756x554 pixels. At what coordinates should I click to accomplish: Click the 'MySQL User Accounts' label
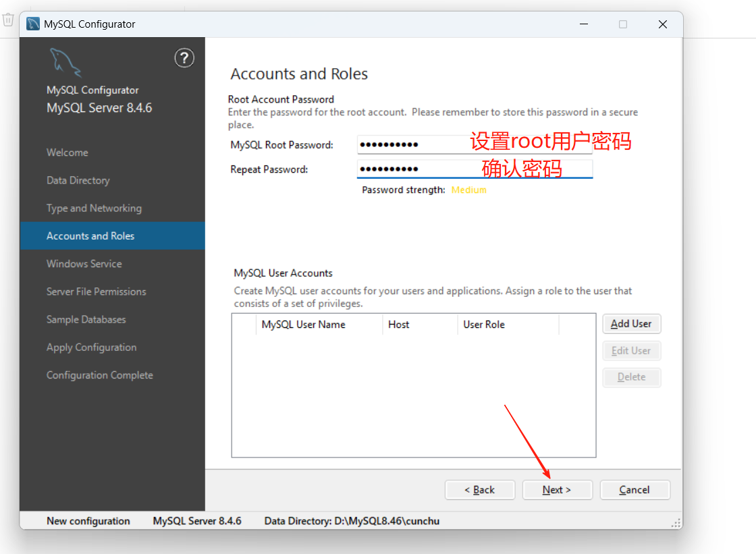(x=283, y=273)
